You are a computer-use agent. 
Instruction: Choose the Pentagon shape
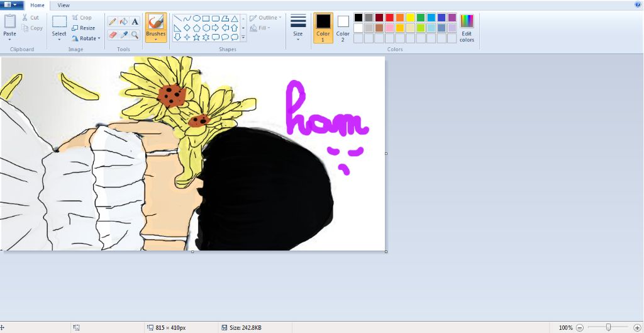tap(197, 28)
